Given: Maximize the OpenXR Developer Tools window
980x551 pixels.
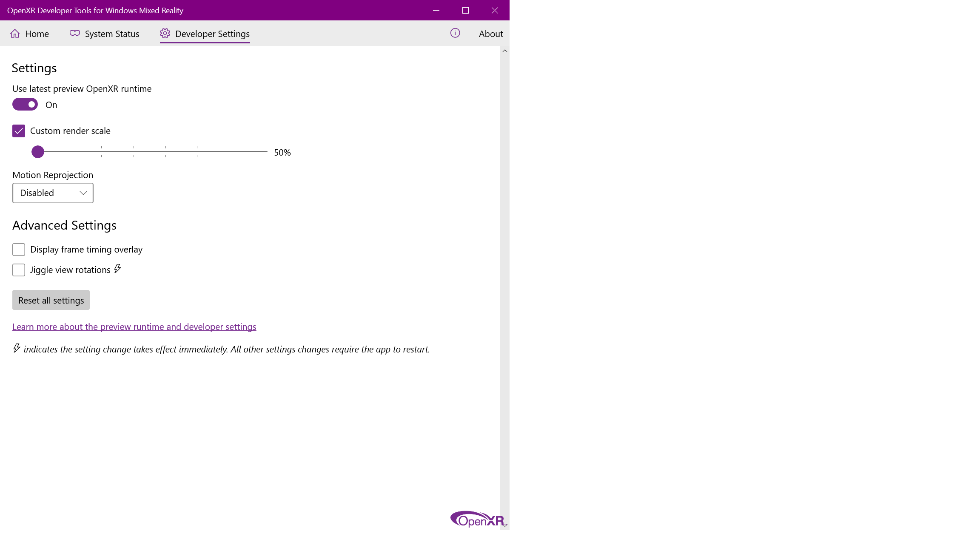Looking at the screenshot, I should point(465,10).
